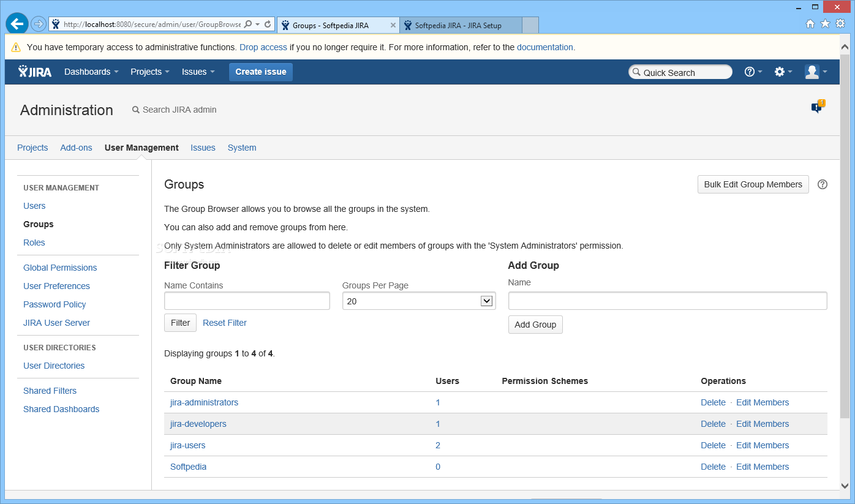
Task: Open the JIRA Help menu icon
Action: 753,72
